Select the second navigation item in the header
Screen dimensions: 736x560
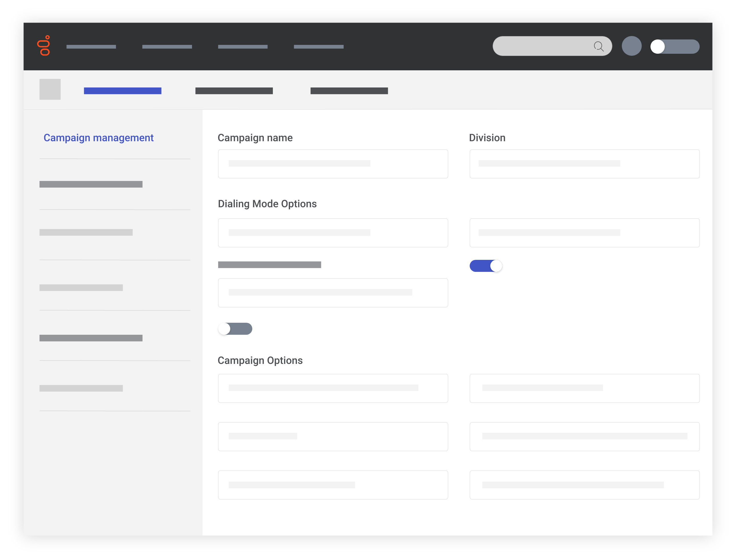[167, 47]
